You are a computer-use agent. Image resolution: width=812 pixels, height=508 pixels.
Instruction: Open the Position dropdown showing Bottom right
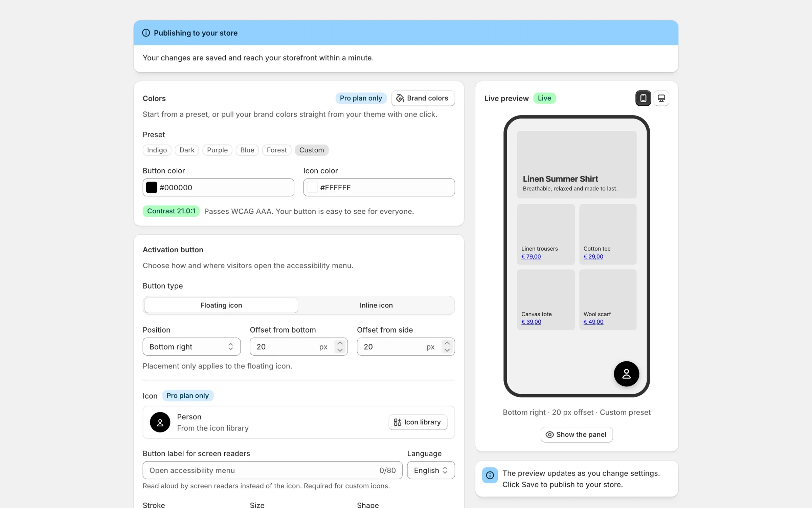[191, 346]
